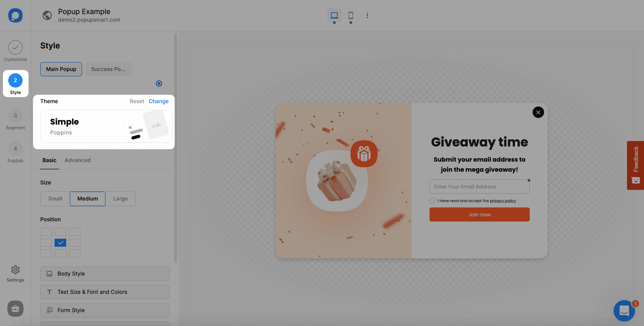Switch to the Advanced settings tab
The height and width of the screenshot is (326, 644).
(77, 160)
